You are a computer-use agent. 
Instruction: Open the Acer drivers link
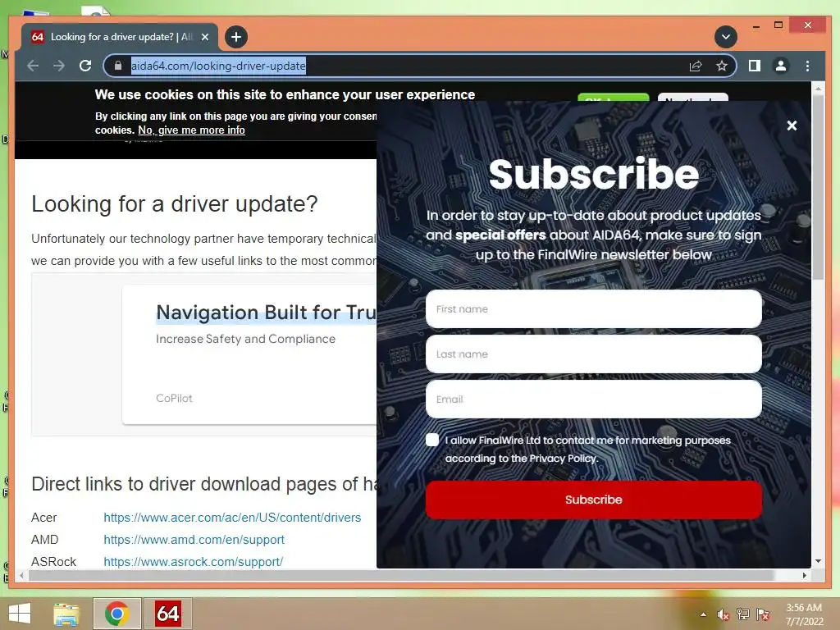232,518
